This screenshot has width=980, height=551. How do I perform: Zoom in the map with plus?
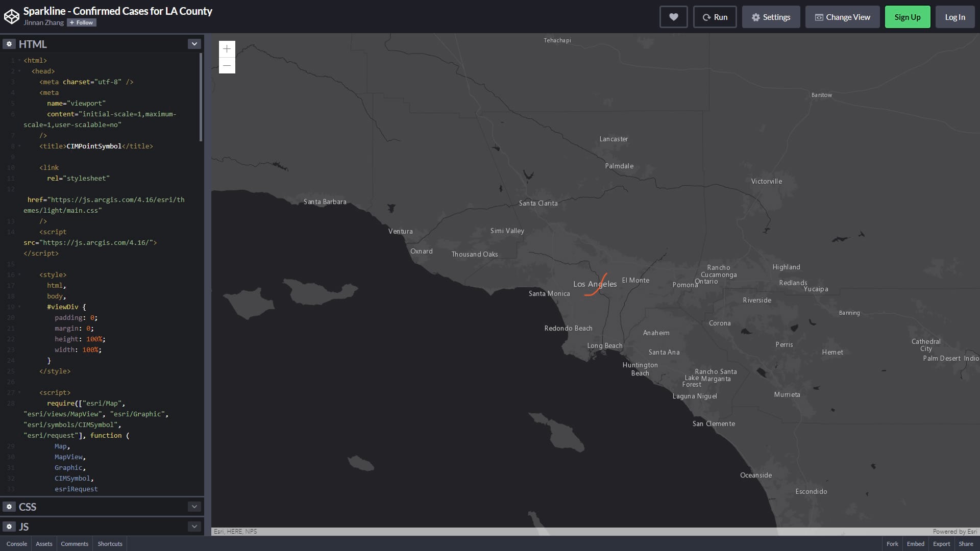[x=227, y=49]
